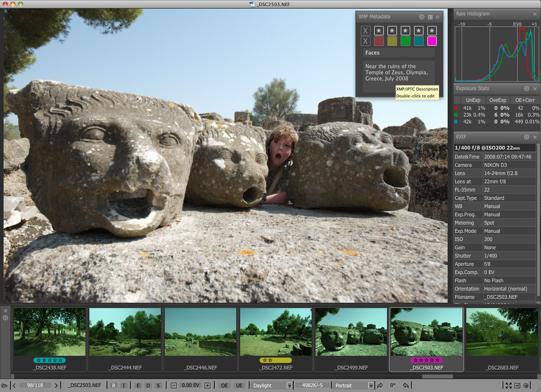541x392 pixels.
Task: Clear rating with the X button
Action: pos(365,30)
